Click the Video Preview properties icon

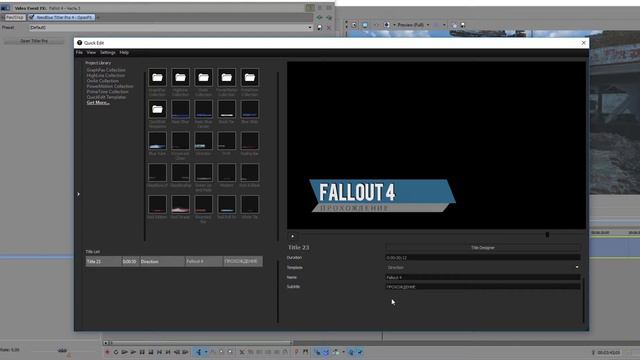[354, 25]
